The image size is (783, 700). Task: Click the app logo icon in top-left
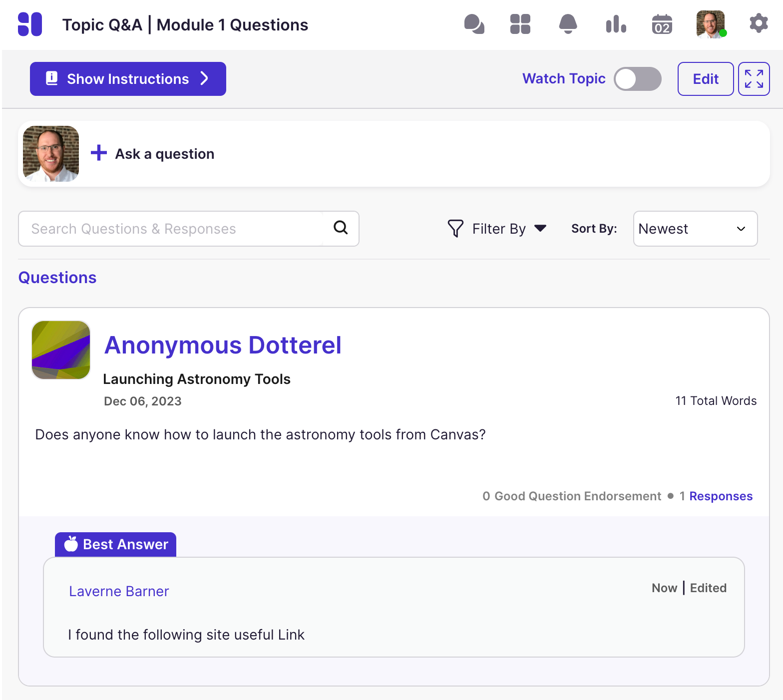coord(30,24)
